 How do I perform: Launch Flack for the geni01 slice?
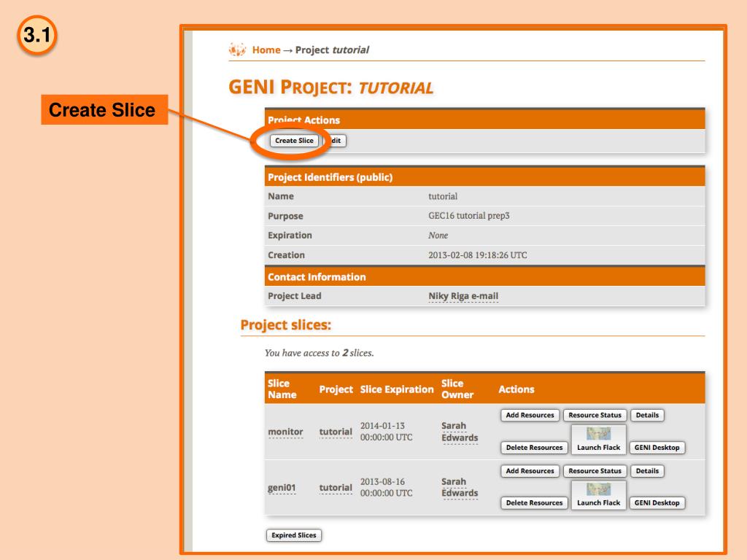tap(598, 495)
